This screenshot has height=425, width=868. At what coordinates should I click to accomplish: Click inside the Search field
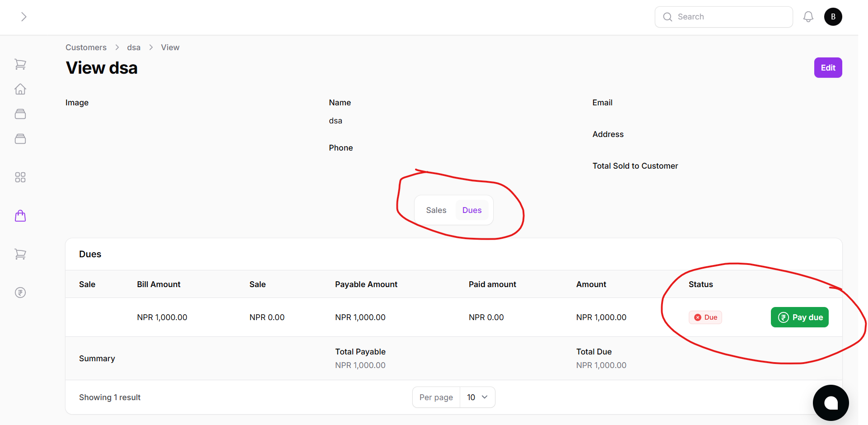723,16
